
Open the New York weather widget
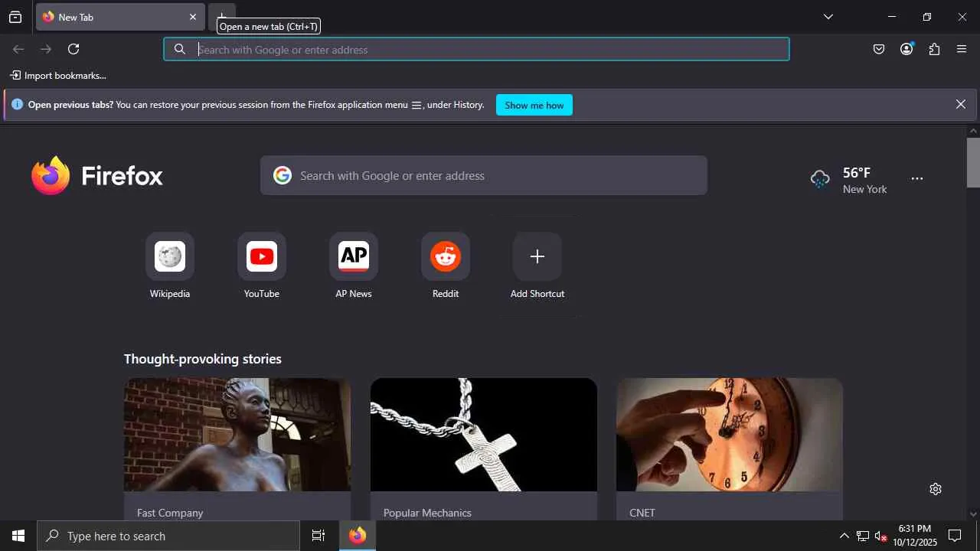click(x=848, y=180)
